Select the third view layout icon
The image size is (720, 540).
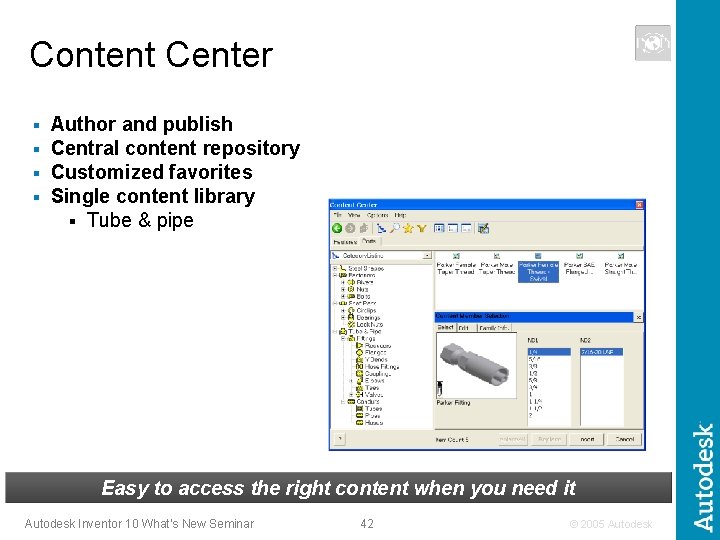click(x=466, y=228)
